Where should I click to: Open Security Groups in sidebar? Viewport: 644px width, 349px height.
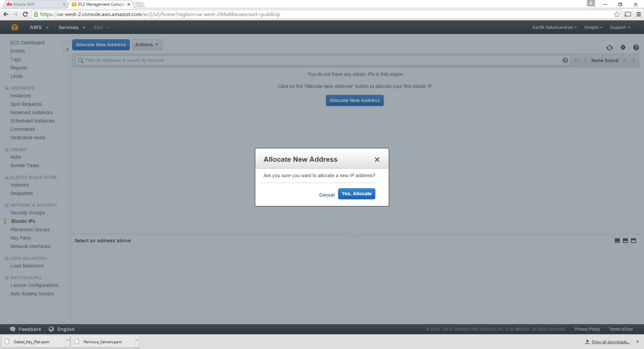click(x=28, y=213)
